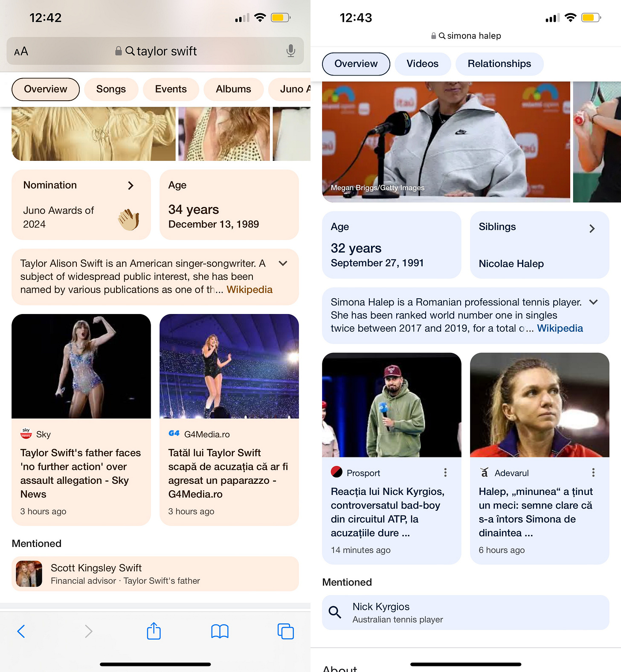This screenshot has width=621, height=672.
Task: Tap the lock icon in taylor swift address bar
Action: tap(119, 51)
